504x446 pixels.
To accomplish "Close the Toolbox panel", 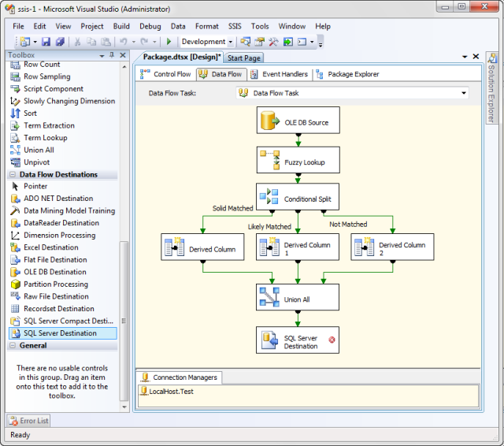I will pos(123,55).
